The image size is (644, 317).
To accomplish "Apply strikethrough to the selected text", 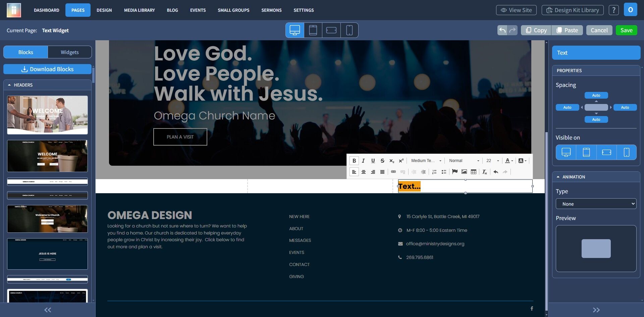I will (382, 161).
